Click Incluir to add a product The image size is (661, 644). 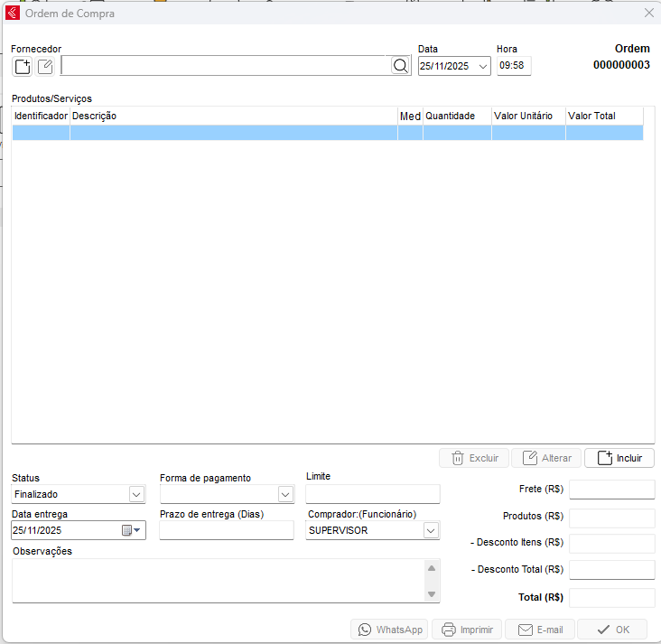pos(619,458)
